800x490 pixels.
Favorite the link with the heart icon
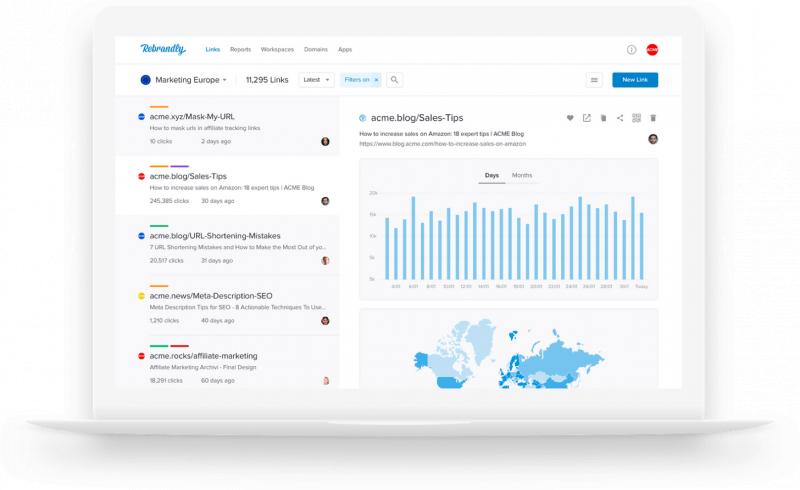pos(570,118)
